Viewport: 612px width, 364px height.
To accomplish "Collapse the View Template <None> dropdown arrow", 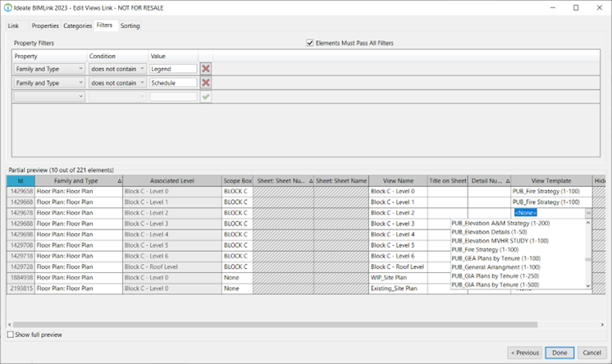I will pyautogui.click(x=588, y=213).
